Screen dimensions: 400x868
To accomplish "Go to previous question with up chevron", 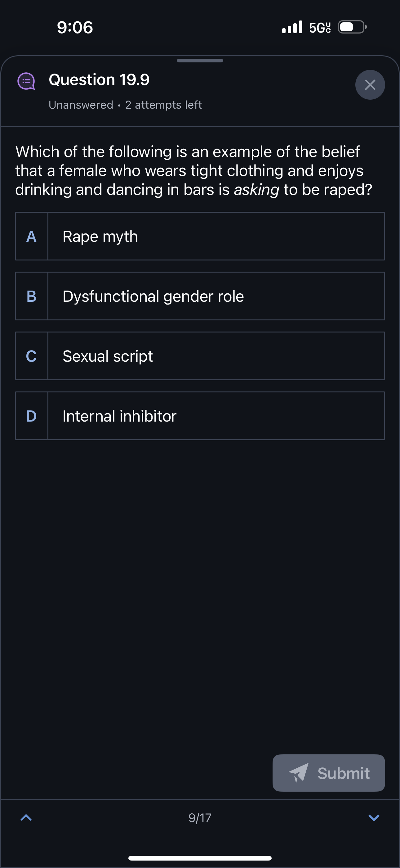I will click(x=26, y=817).
